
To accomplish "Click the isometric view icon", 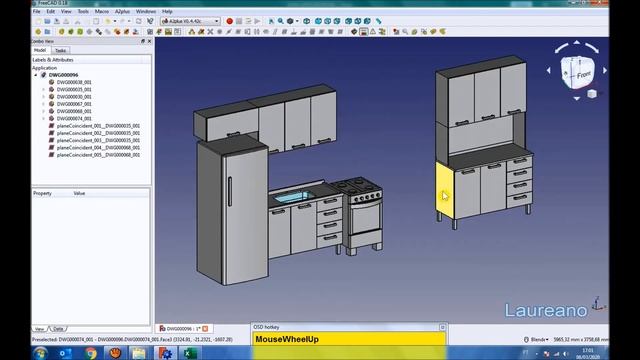I will (x=307, y=21).
